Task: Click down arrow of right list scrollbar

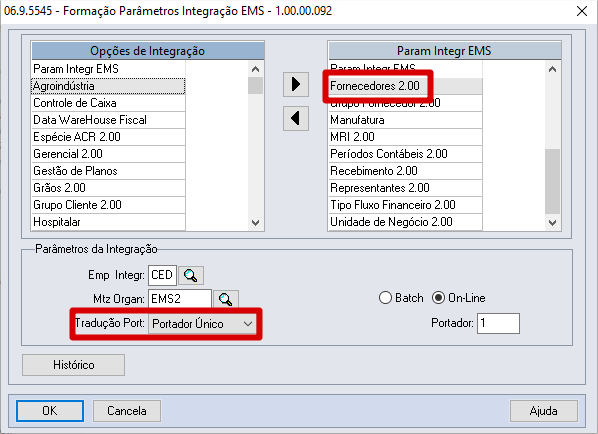Action: click(x=552, y=223)
